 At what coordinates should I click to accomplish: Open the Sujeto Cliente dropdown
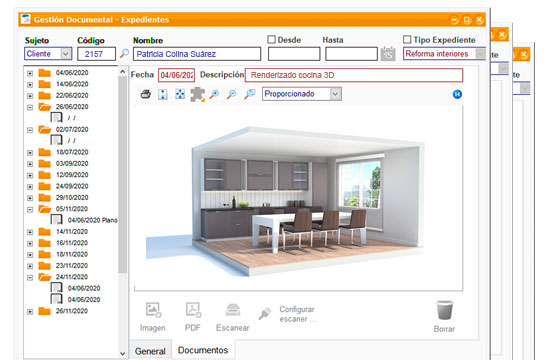(65, 54)
